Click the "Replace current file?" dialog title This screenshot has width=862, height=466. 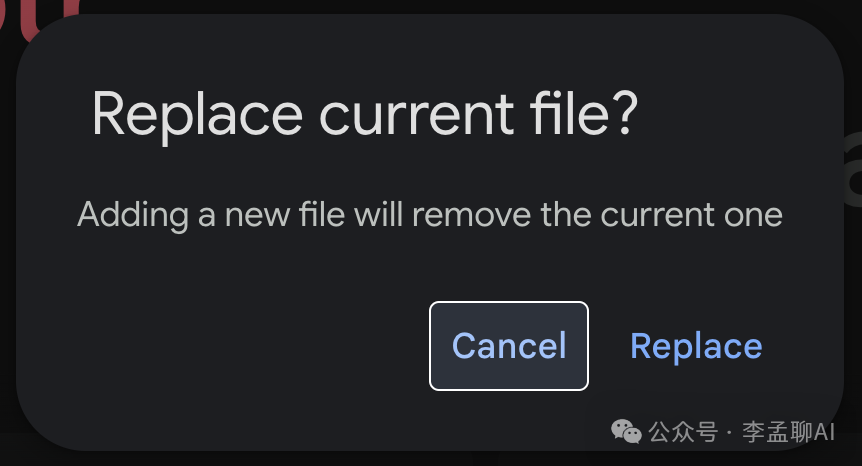pos(364,114)
